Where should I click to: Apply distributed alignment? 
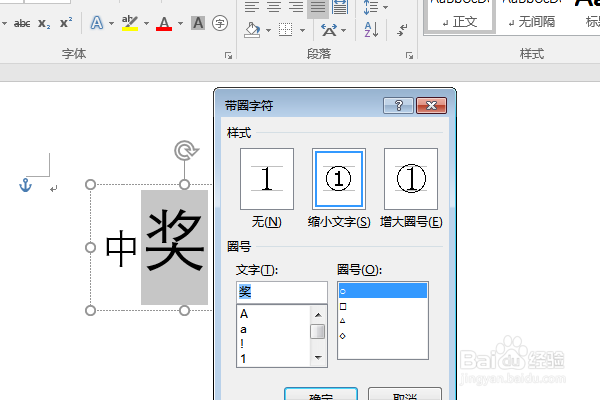point(340,7)
